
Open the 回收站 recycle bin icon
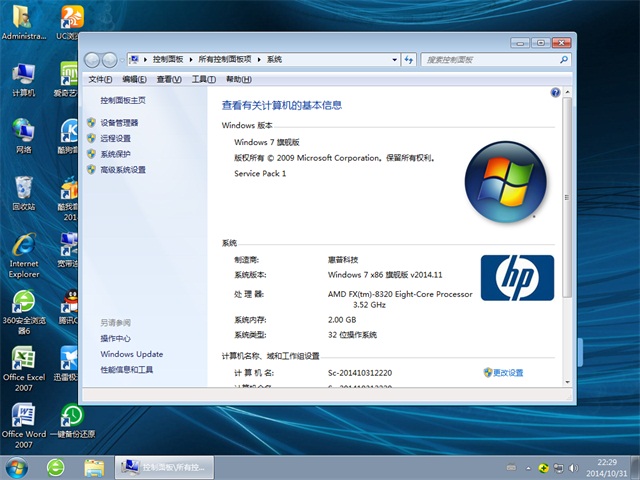(x=23, y=193)
